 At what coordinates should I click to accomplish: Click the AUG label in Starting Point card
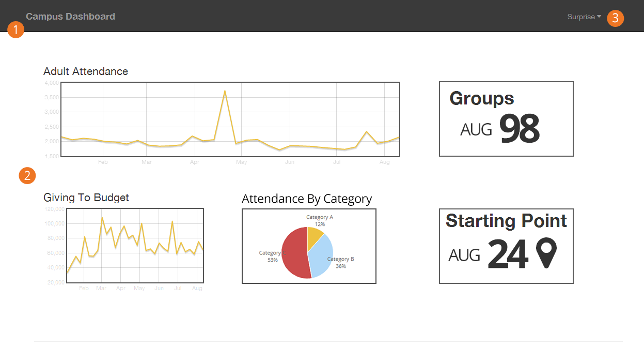(464, 255)
